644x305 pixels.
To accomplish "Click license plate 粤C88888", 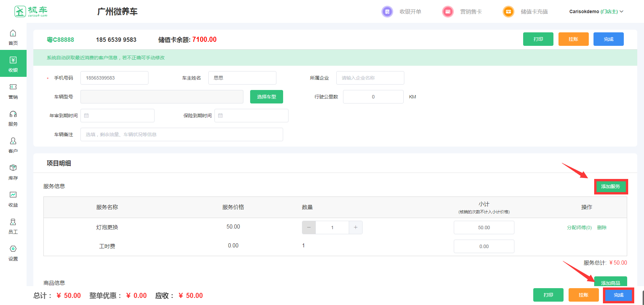I will tap(60, 40).
